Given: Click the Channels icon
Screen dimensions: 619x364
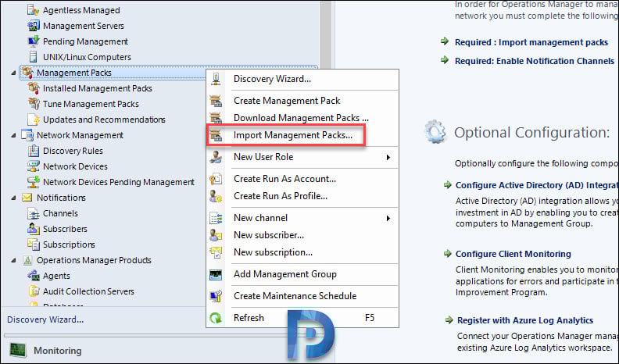Looking at the screenshot, I should pyautogui.click(x=34, y=213).
